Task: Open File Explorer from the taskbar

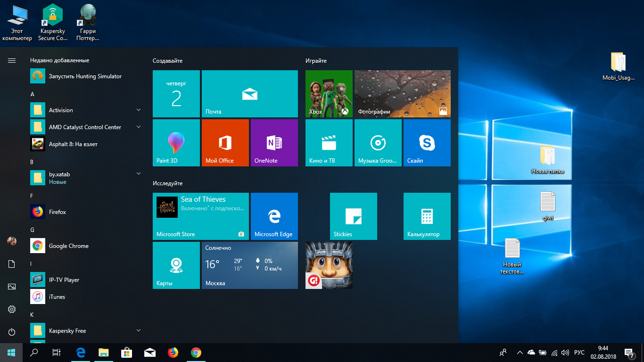Action: [x=104, y=352]
